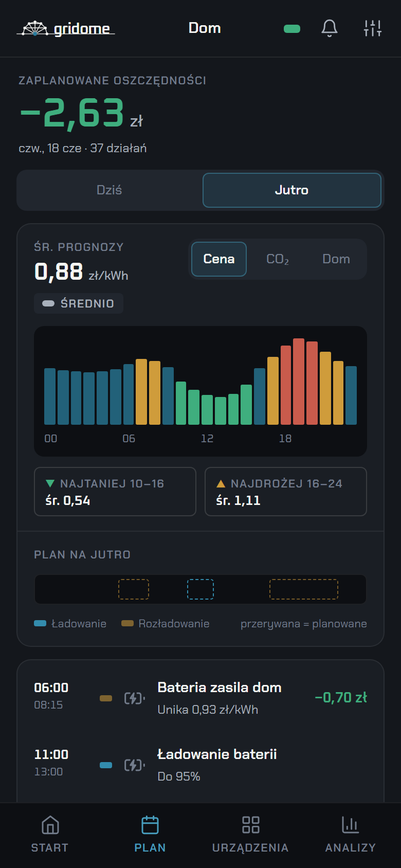The height and width of the screenshot is (868, 401).
Task: Open settings sliders icon
Action: pyautogui.click(x=373, y=28)
